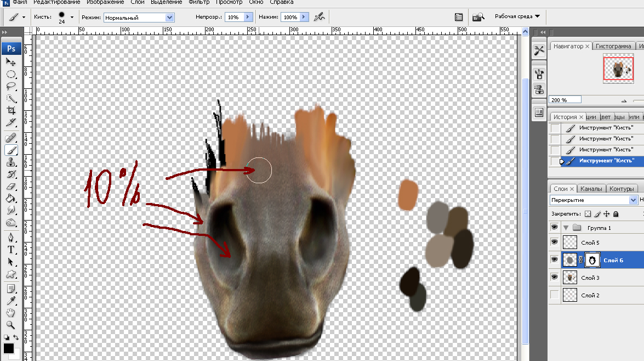Click the foreground black color swatch
Viewport: 644px width, 361px height.
(x=8, y=348)
